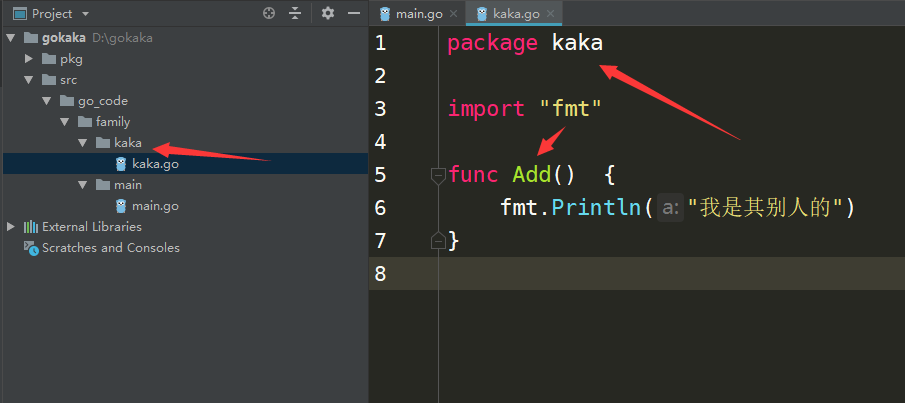Viewport: 905px width, 403px height.
Task: Open main.go in the project tree
Action: click(x=155, y=206)
